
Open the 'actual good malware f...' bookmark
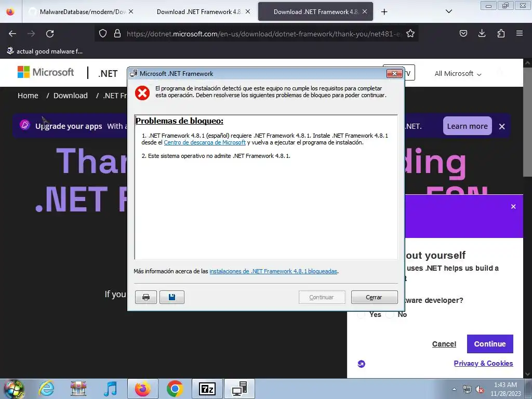45,51
